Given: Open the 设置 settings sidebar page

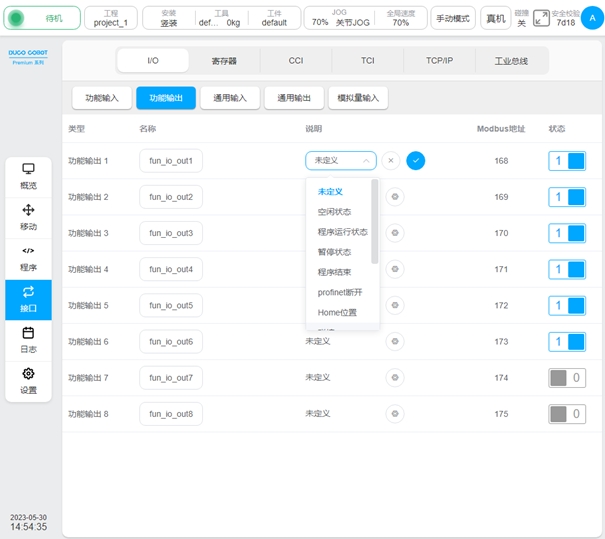Looking at the screenshot, I should pos(28,381).
